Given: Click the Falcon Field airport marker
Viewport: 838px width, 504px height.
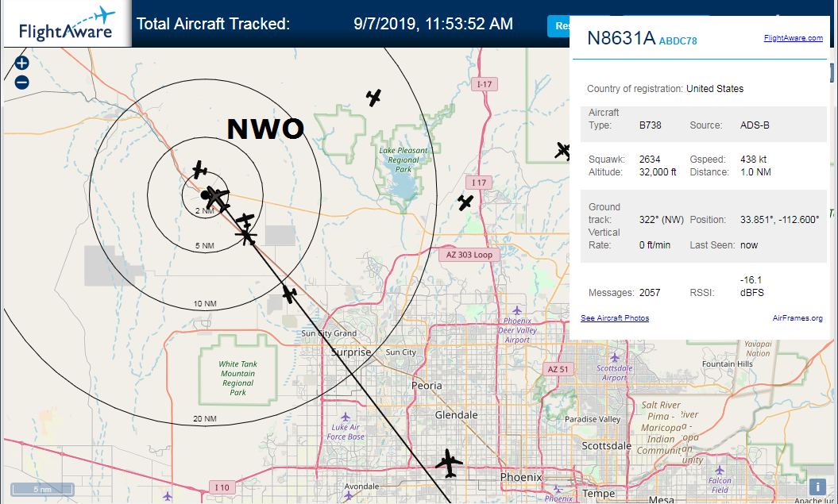Looking at the screenshot, I should [x=720, y=470].
